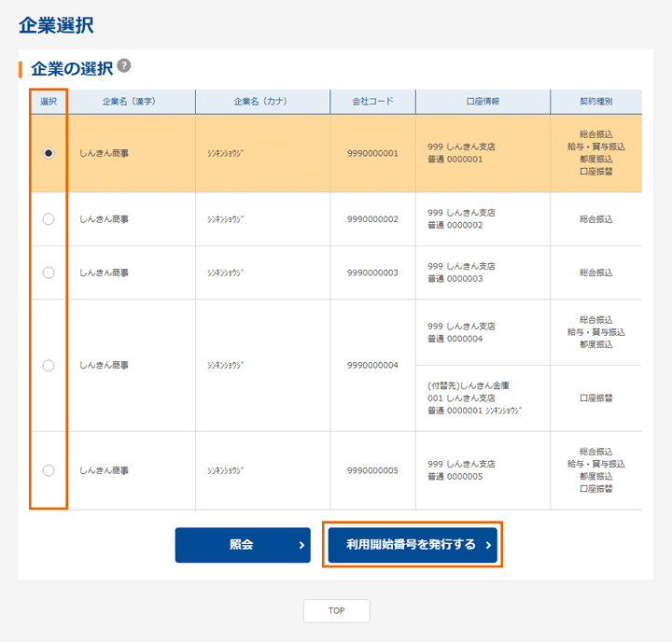Viewport: 672px width, 642px height.
Task: Click the 口座情報 column header
Action: point(483,102)
